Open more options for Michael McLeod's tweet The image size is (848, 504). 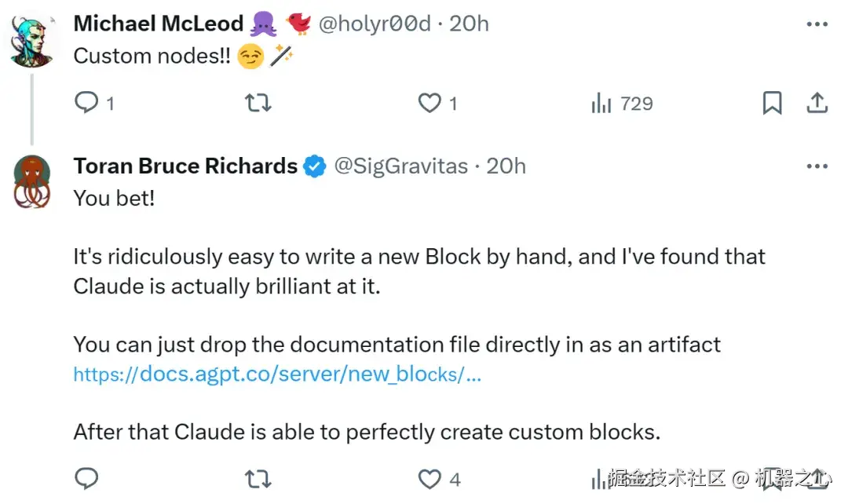point(817,24)
